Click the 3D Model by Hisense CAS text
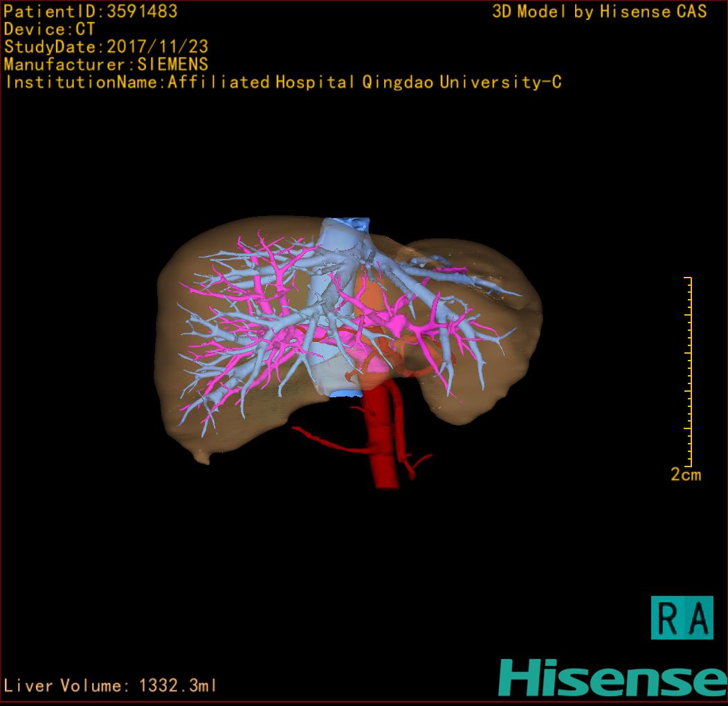728x706 pixels. tap(599, 12)
